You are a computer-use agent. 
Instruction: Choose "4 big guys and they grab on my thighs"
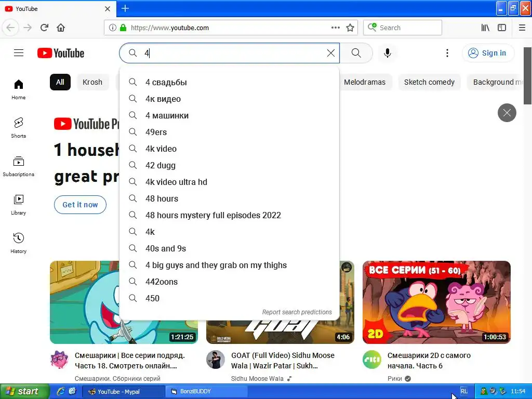pyautogui.click(x=229, y=265)
